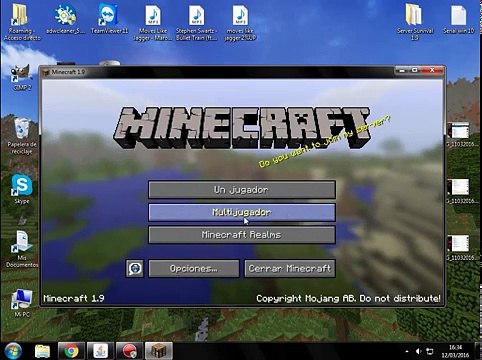Open the Windows Start menu
The width and height of the screenshot is (482, 360).
13,351
